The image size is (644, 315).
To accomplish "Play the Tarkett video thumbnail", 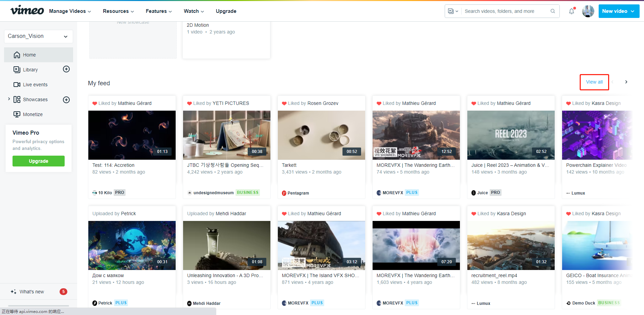I will click(x=321, y=135).
